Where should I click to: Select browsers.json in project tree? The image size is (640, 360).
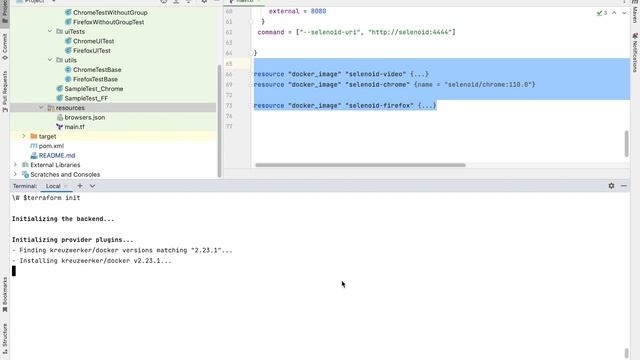pyautogui.click(x=85, y=117)
